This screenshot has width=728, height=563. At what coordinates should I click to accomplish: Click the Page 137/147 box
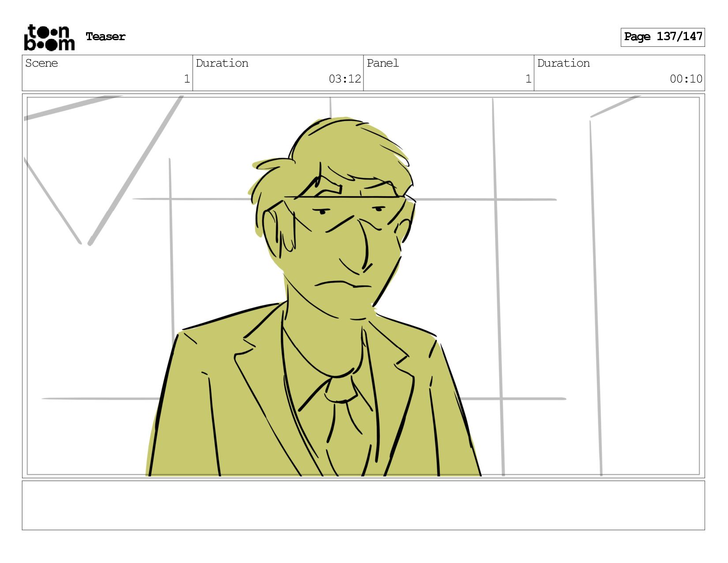663,37
